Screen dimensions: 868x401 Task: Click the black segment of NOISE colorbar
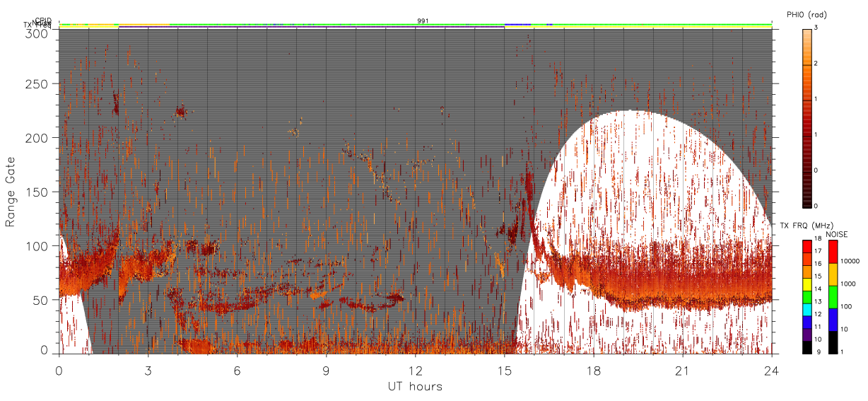pos(833,342)
